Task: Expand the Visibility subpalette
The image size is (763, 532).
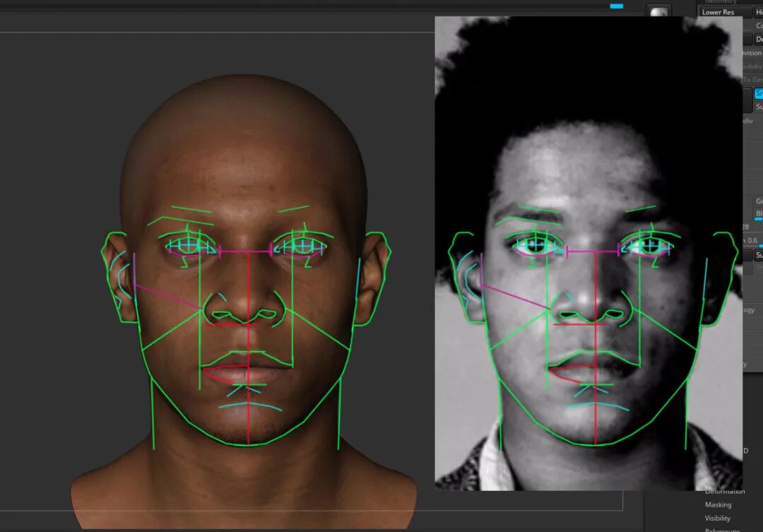Action: (717, 519)
